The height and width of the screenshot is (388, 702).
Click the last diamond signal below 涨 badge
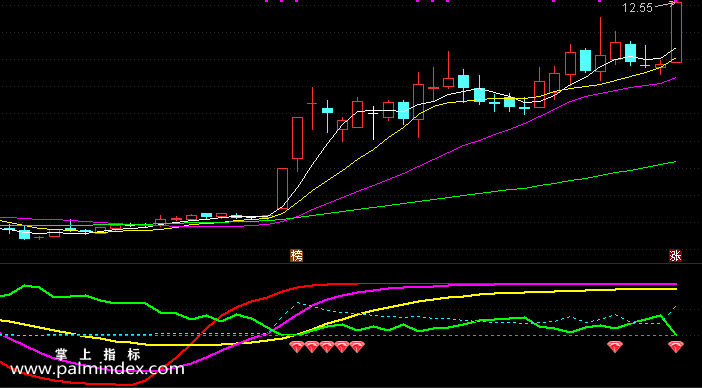(x=676, y=346)
